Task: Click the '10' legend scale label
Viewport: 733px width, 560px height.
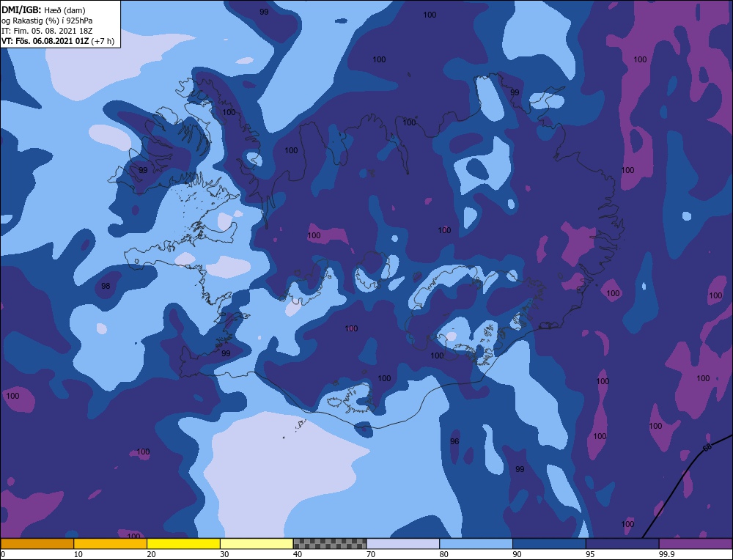Action: [78, 554]
